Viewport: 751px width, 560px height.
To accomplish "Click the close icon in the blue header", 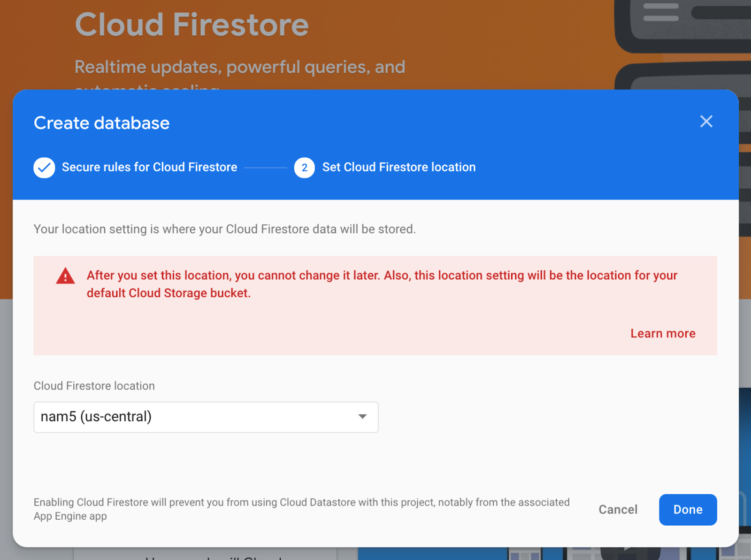I will coord(706,122).
